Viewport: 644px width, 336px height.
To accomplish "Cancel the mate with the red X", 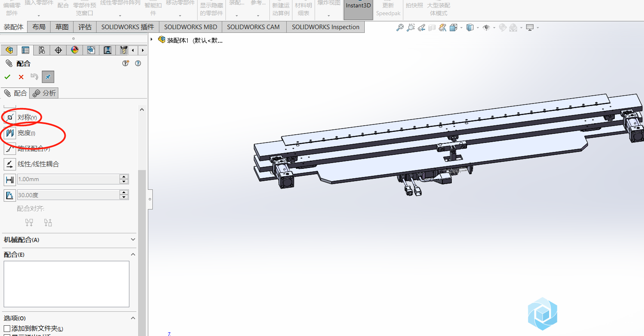I will click(x=21, y=77).
